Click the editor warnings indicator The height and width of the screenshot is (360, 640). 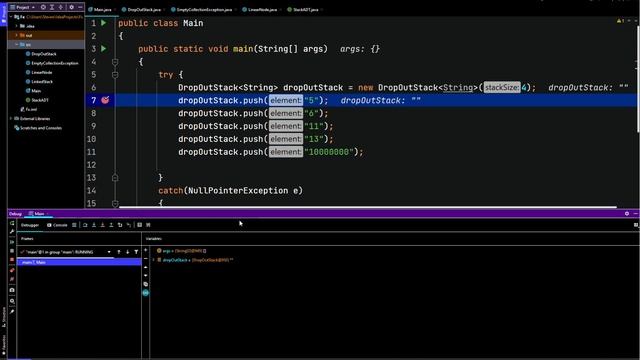tap(620, 20)
